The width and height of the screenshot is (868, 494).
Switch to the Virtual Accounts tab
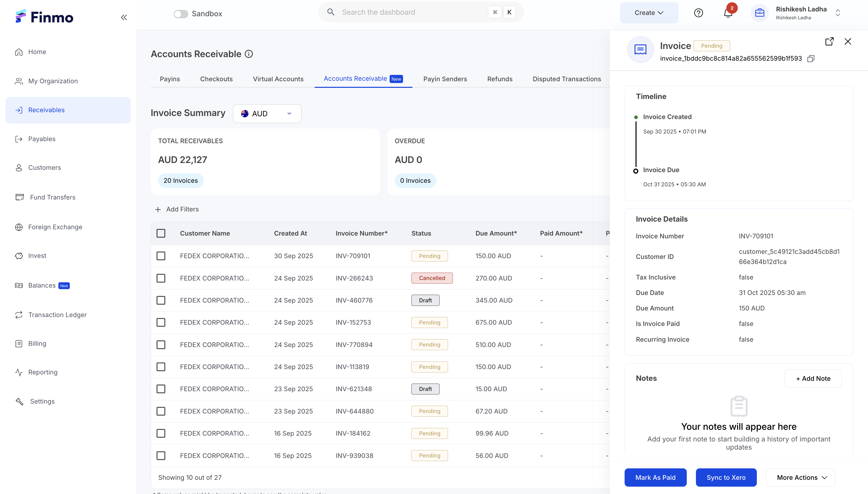pos(278,79)
